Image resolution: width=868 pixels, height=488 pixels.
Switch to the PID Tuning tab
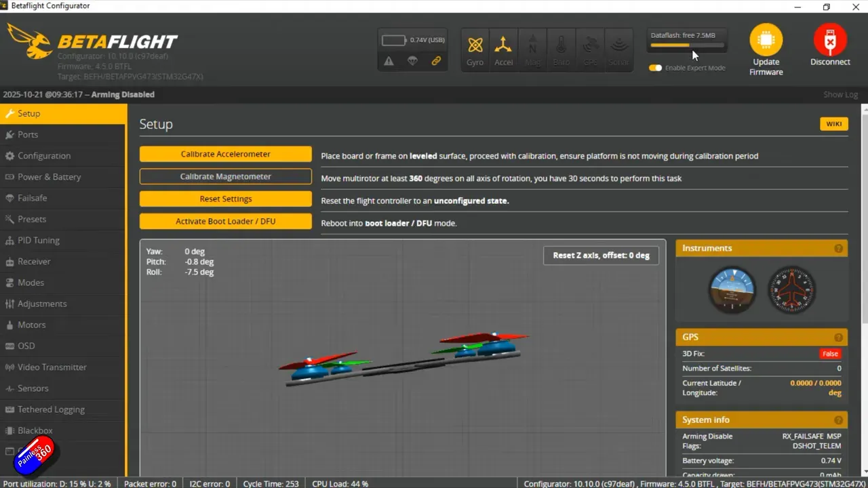click(39, 240)
